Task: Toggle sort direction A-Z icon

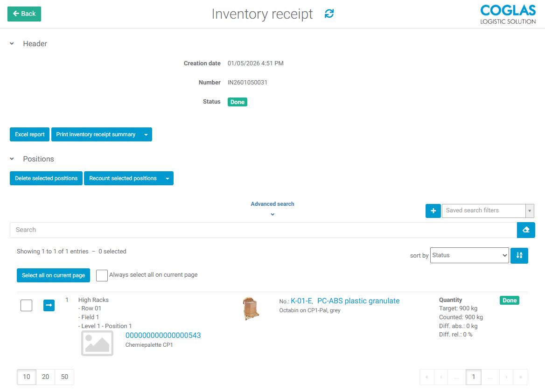Action: (519, 255)
